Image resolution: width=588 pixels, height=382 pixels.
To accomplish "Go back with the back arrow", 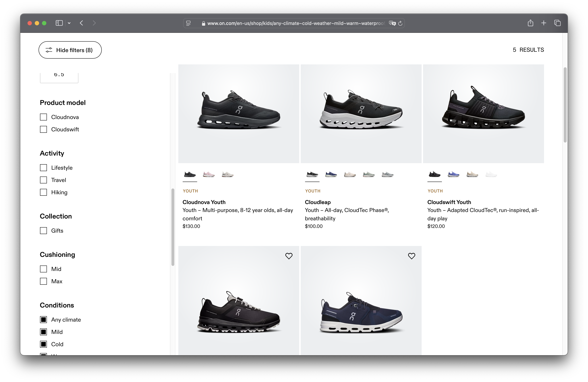I will point(81,23).
